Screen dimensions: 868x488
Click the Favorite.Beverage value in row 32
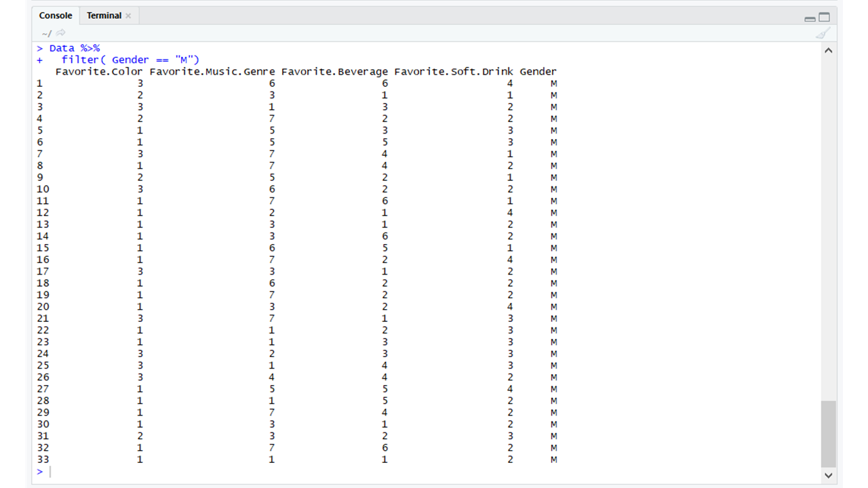pyautogui.click(x=384, y=447)
